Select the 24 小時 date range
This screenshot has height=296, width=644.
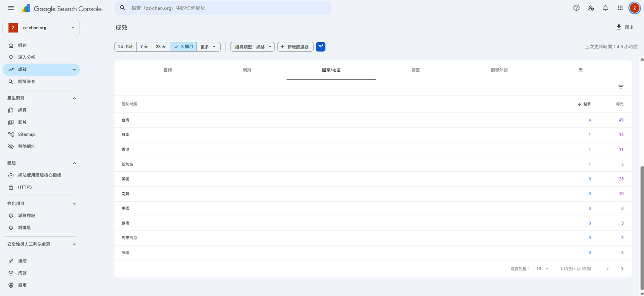click(125, 47)
